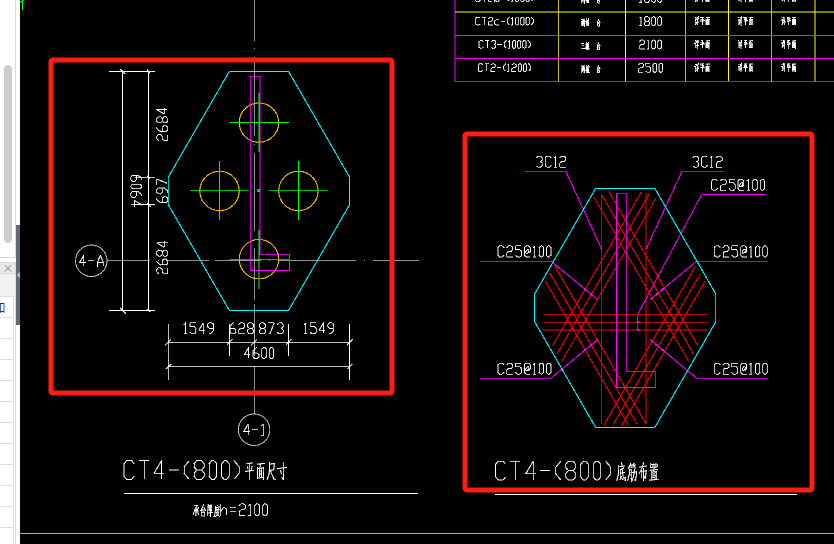Click the CT3-(1000) table cell
The image size is (834, 544).
click(x=504, y=45)
